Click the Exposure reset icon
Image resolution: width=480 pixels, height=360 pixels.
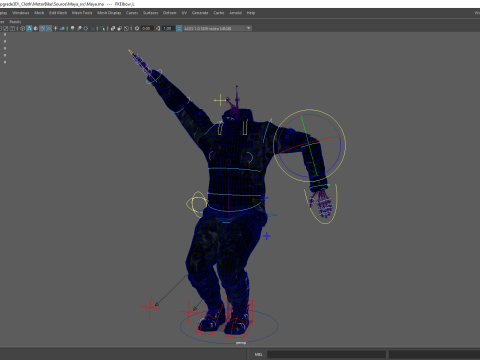137,28
